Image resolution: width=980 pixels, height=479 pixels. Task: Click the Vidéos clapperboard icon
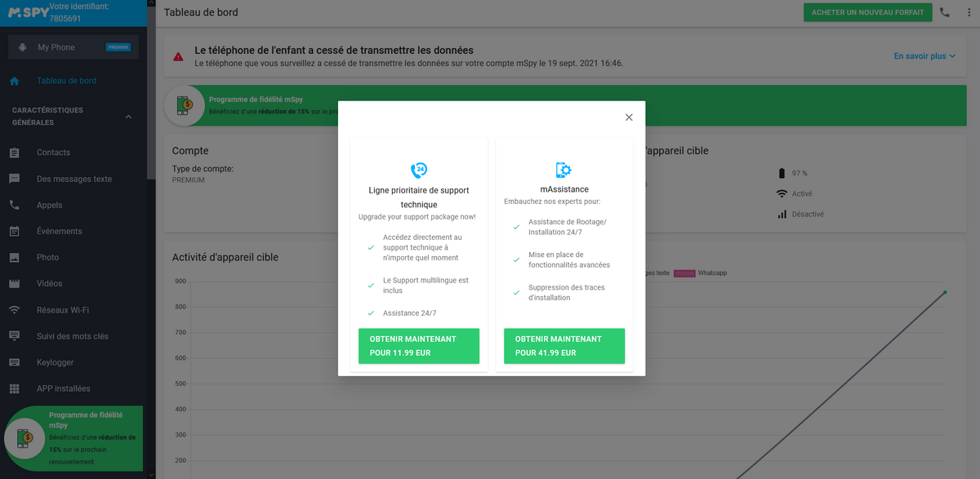click(x=14, y=283)
